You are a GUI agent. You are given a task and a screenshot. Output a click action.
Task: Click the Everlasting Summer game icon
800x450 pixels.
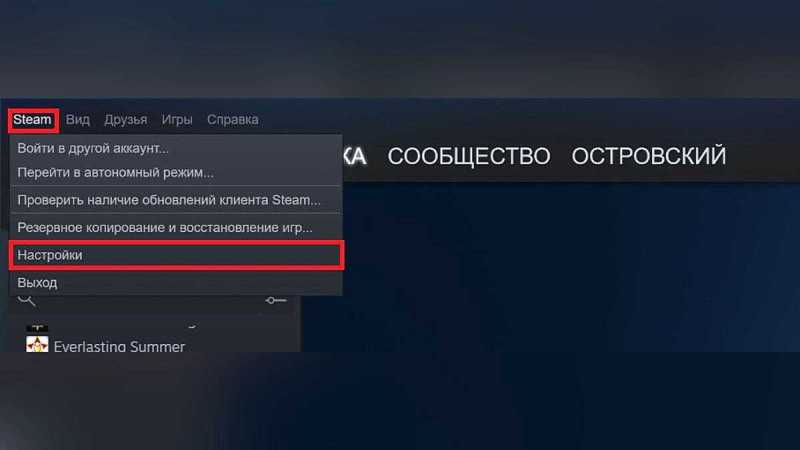point(37,344)
